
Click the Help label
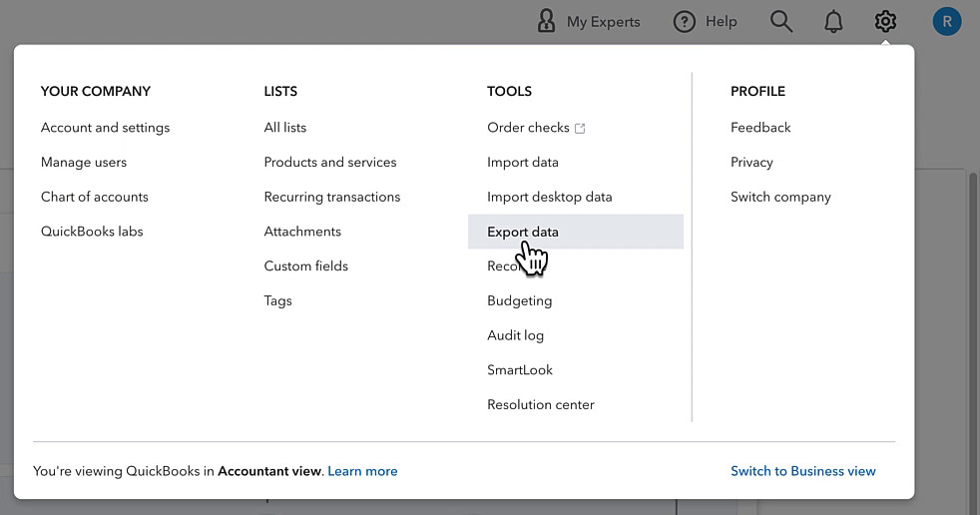(722, 22)
